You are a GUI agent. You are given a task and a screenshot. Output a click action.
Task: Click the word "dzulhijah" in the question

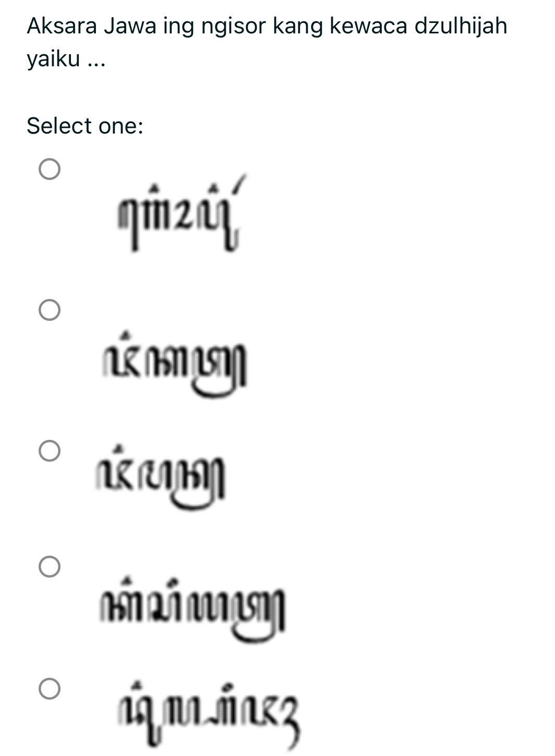pyautogui.click(x=461, y=26)
